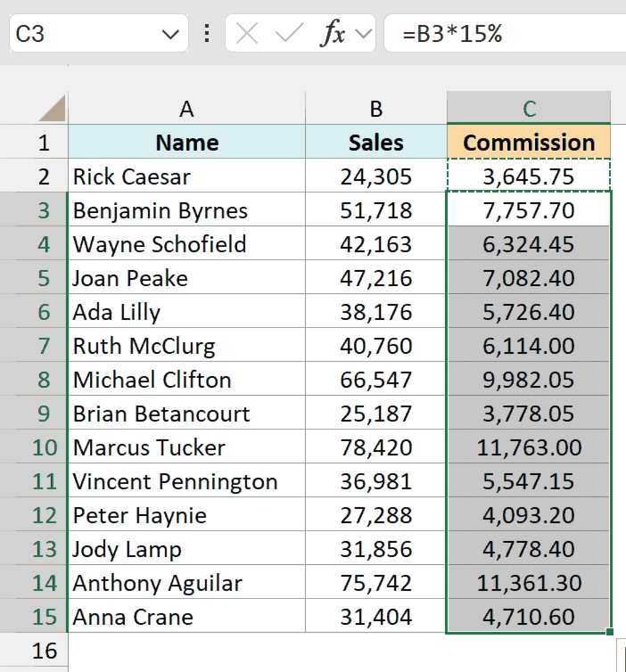Click the formula bar containing =B3*15%
This screenshot has height=672, width=626.
pyautogui.click(x=505, y=34)
